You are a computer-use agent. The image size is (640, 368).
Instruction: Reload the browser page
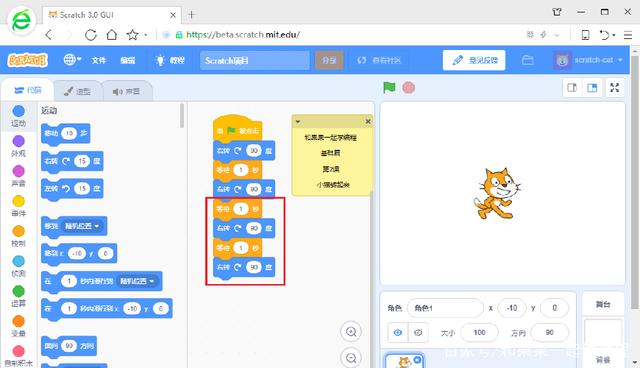pos(91,35)
